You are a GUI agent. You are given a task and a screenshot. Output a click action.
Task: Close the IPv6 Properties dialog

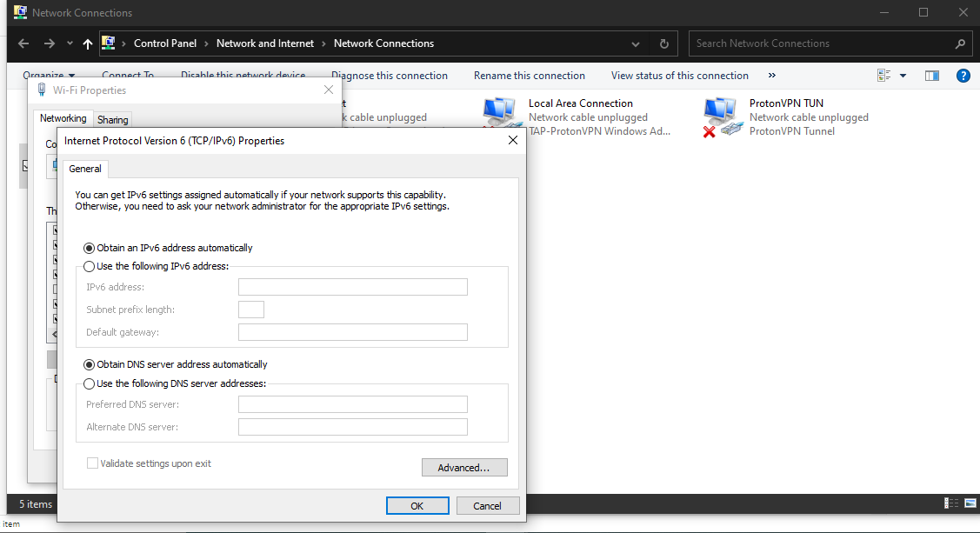tap(513, 140)
